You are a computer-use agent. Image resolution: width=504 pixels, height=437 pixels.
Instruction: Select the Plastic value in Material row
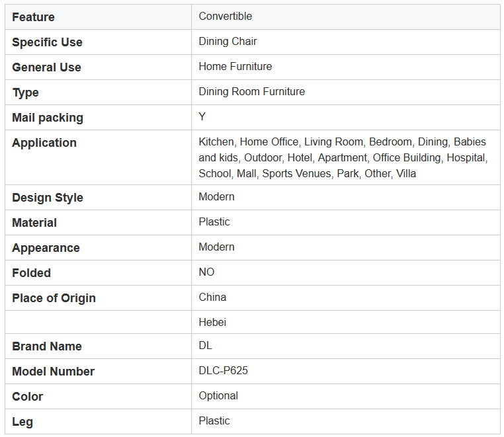(214, 221)
